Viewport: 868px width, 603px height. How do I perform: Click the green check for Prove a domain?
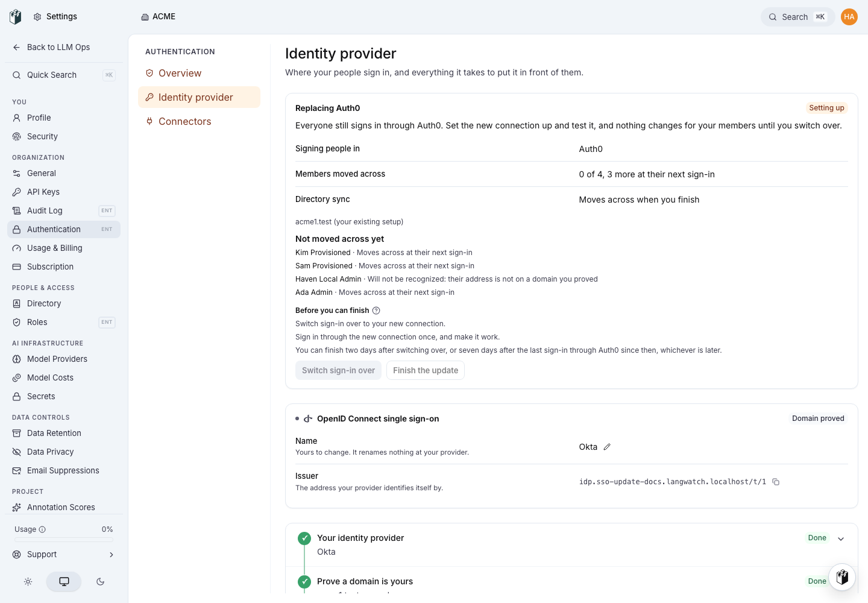[x=304, y=582]
